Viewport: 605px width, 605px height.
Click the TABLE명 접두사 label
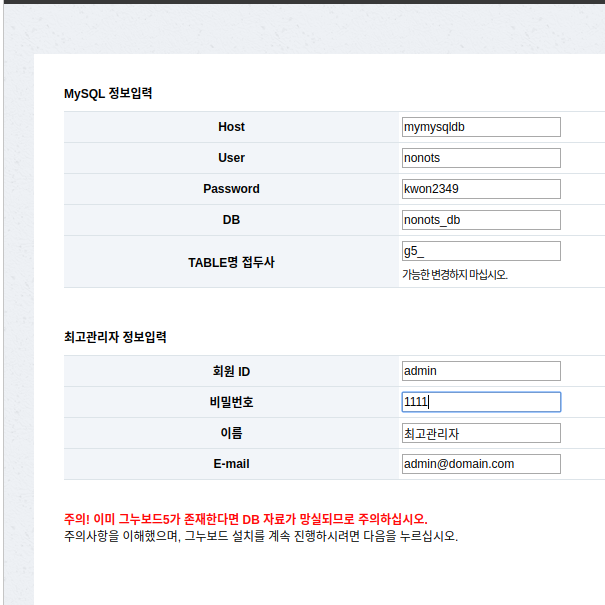[x=231, y=262]
